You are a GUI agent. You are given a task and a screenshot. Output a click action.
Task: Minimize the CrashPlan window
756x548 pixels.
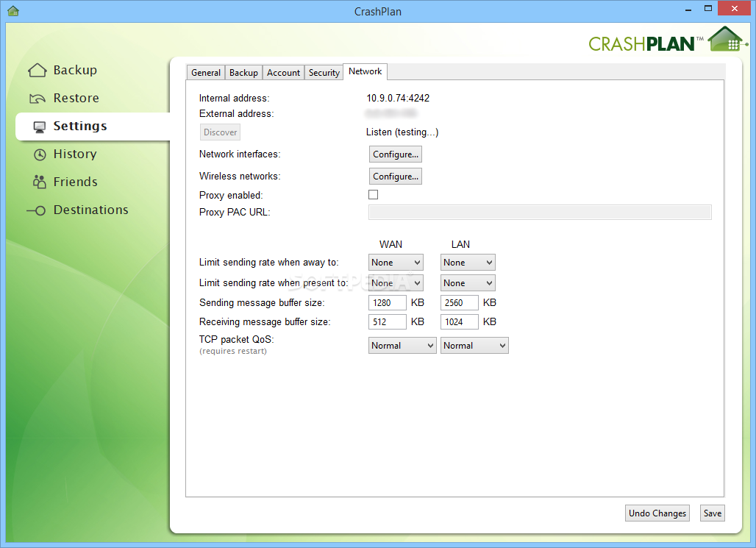688,10
